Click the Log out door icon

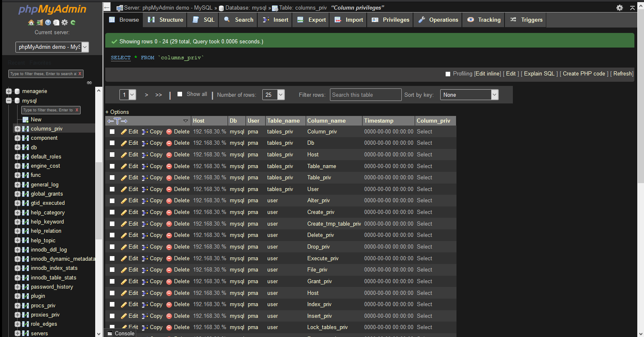(x=40, y=23)
